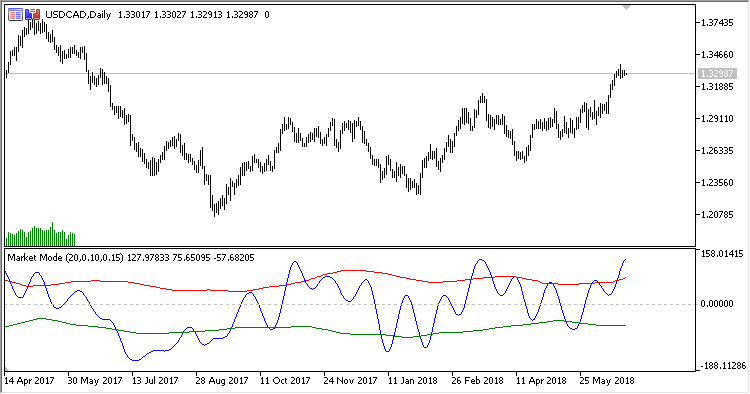This screenshot has width=750, height=394.
Task: Click the 25 May 2018 date label
Action: pyautogui.click(x=607, y=381)
